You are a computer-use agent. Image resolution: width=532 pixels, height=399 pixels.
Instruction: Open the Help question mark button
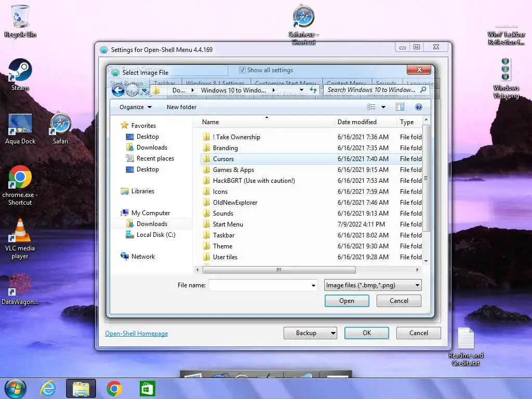point(419,107)
